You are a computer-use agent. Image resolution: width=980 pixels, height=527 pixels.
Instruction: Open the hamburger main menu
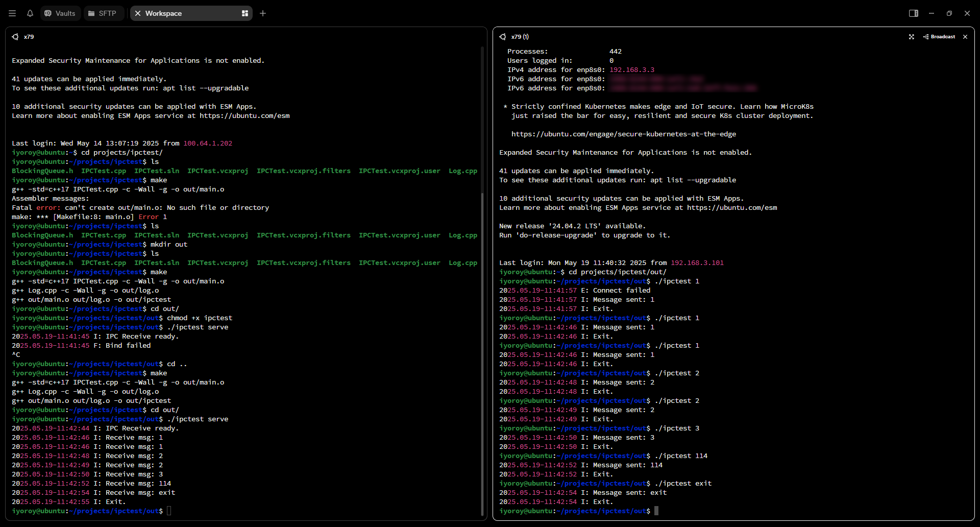pos(12,13)
